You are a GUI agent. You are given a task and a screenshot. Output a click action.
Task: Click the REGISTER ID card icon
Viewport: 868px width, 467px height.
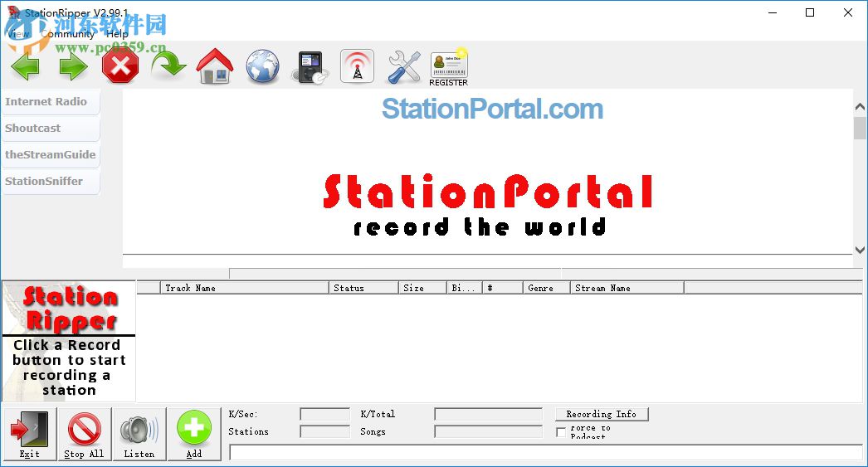[x=449, y=67]
